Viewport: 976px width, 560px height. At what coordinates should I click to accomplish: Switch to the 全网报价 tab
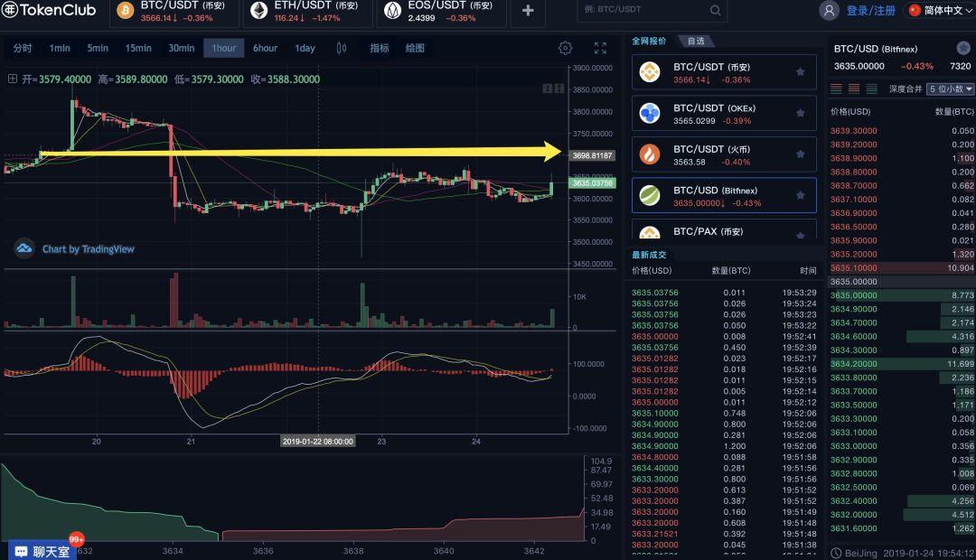(649, 41)
